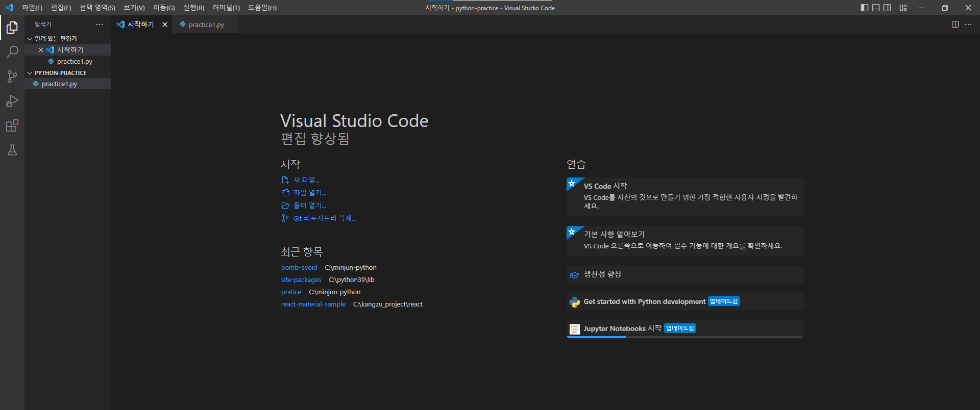Open editor more actions ellipsis
Screen dimensions: 980x410
[968, 24]
